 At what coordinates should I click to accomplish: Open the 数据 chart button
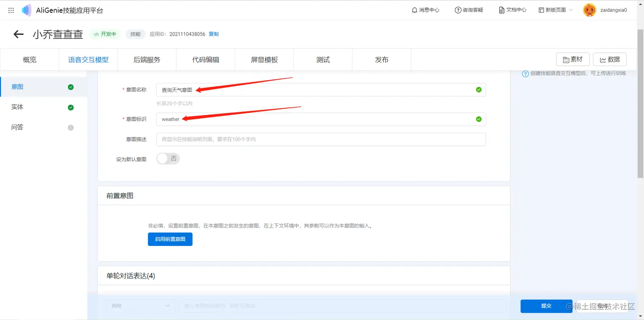(609, 60)
